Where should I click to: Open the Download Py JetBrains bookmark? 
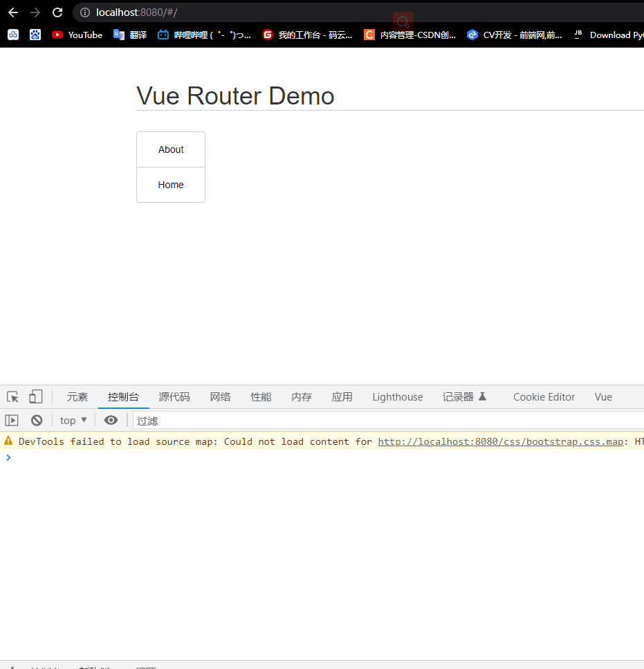pos(609,35)
